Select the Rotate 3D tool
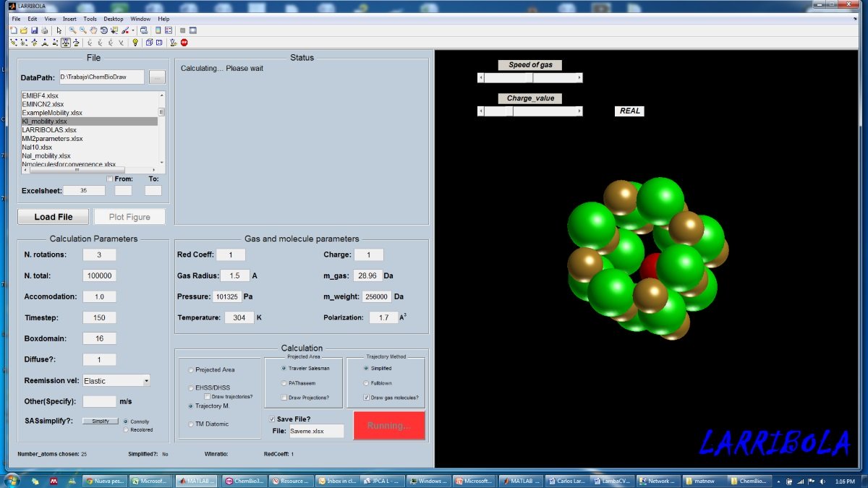The width and height of the screenshot is (868, 488). coord(103,30)
